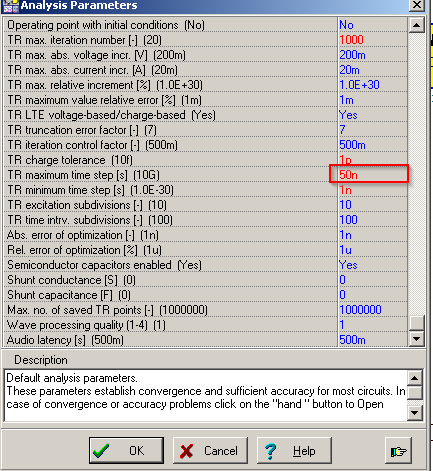Edit the TR time intrv. subdivisions value 100

coord(372,220)
